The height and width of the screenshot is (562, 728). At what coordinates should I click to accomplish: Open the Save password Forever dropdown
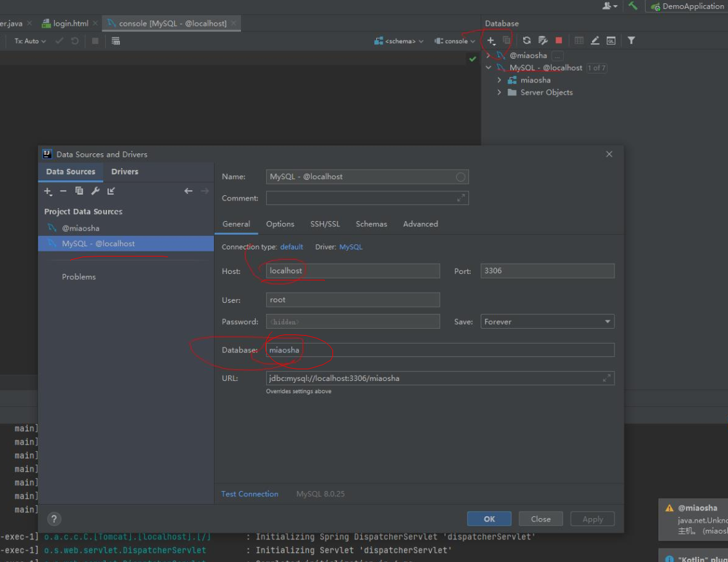click(x=547, y=322)
